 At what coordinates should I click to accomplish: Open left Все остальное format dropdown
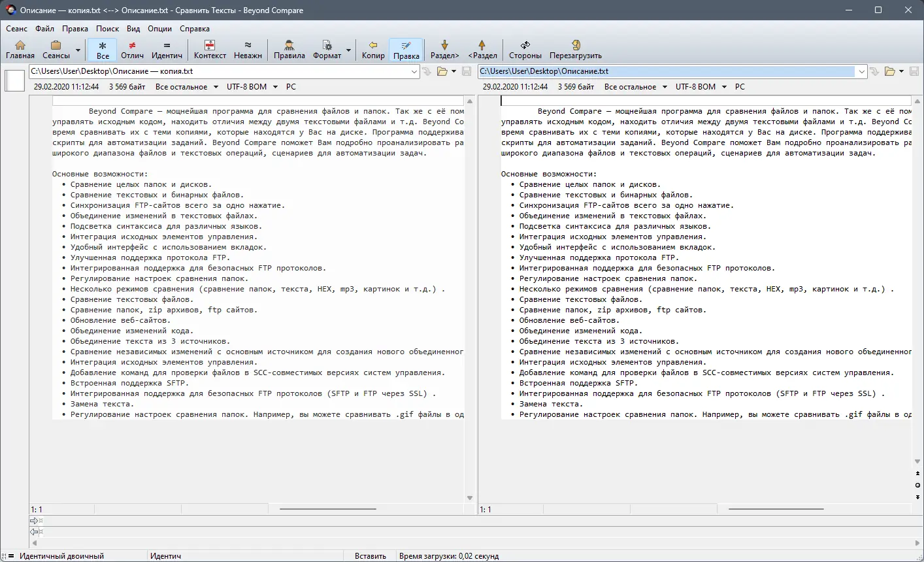coord(186,86)
